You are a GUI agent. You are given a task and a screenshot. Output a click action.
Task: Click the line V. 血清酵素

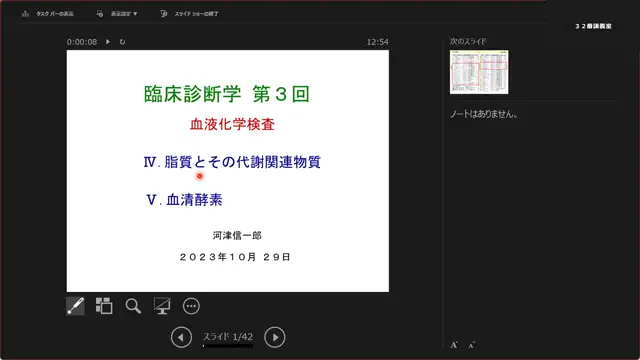pyautogui.click(x=184, y=200)
